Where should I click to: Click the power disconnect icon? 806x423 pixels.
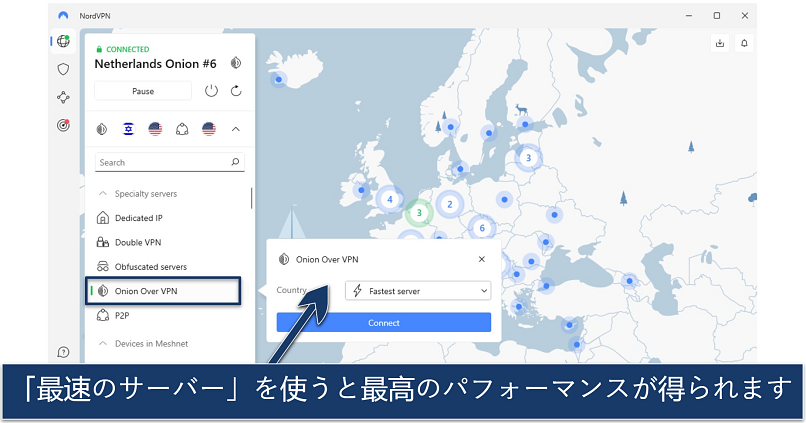[x=211, y=91]
